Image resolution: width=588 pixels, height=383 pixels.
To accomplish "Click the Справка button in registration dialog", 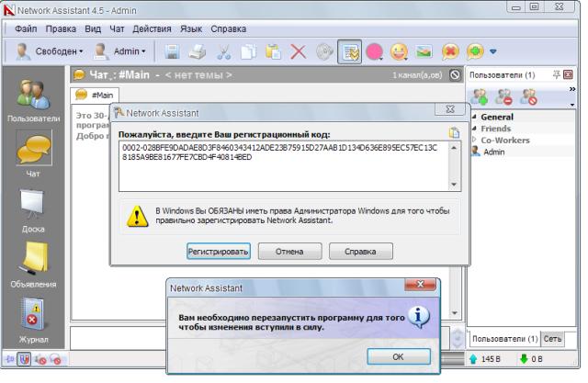I will pyautogui.click(x=360, y=252).
